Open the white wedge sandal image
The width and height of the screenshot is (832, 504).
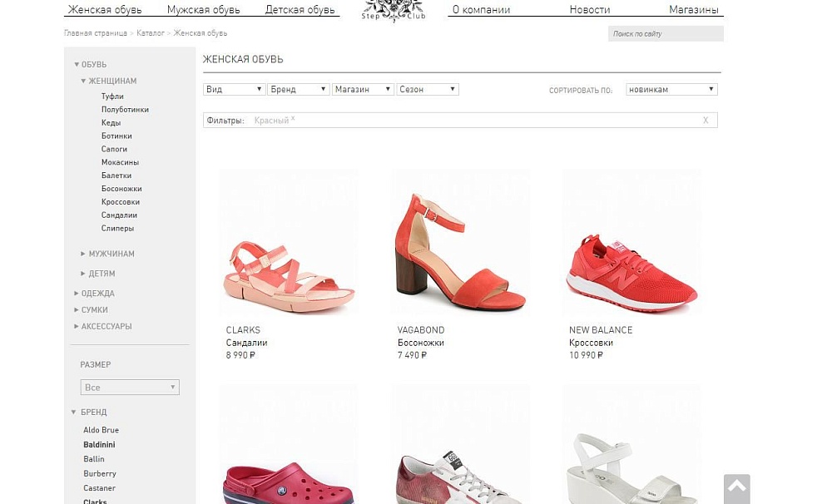(631, 445)
